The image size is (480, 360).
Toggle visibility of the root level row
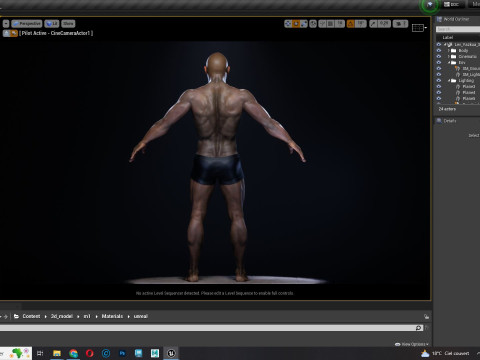coord(439,45)
